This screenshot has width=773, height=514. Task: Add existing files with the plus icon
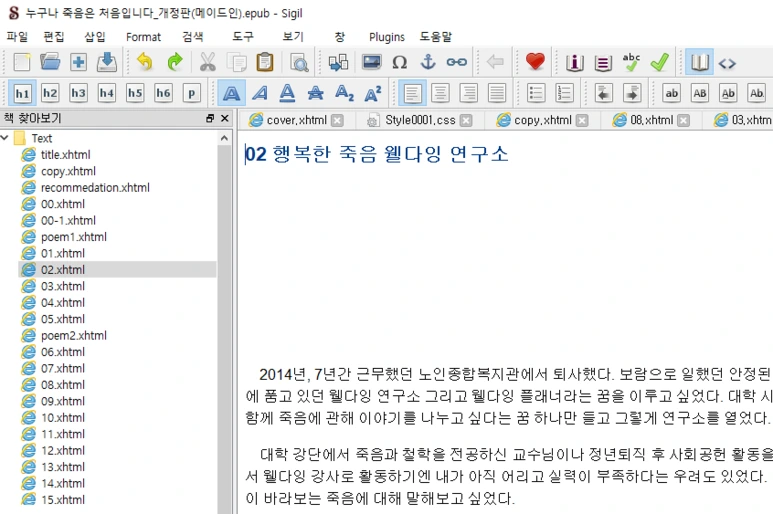78,62
